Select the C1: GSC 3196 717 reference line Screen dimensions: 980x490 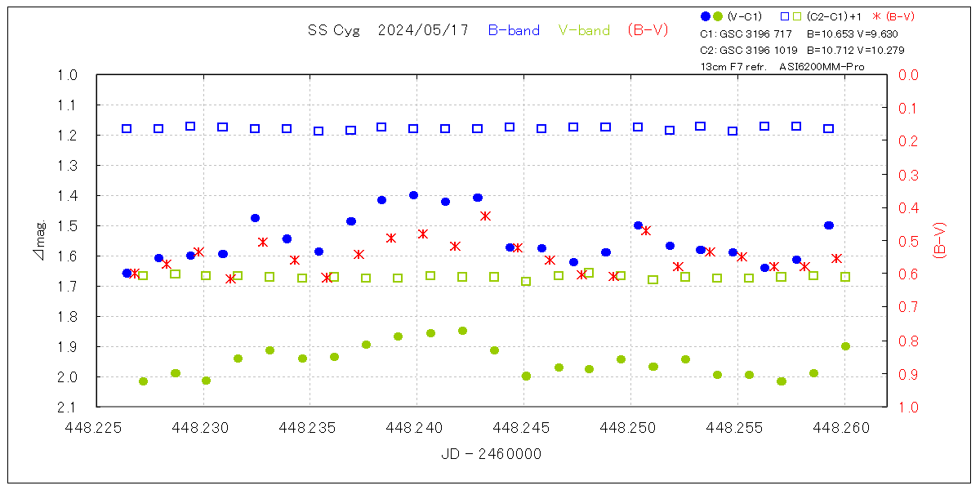click(746, 34)
